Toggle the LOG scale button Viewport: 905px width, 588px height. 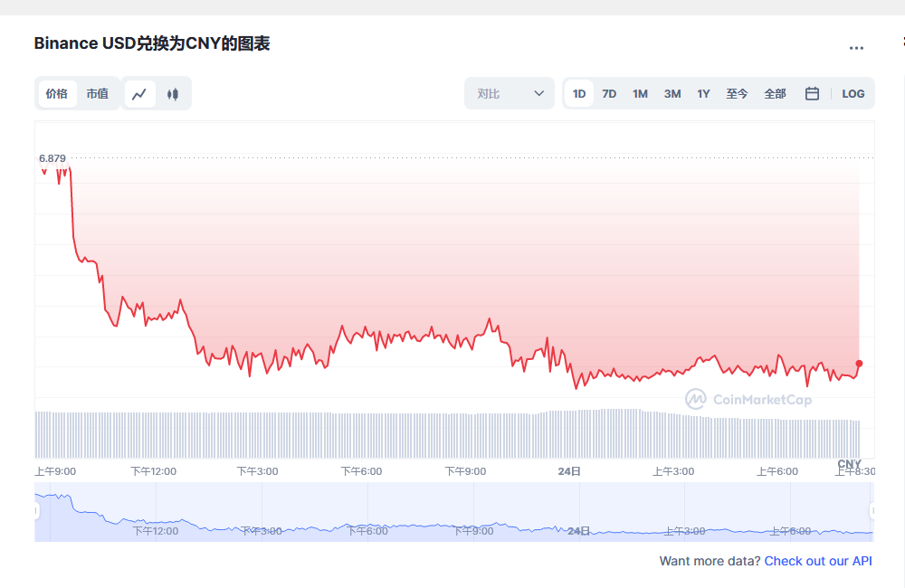click(853, 93)
